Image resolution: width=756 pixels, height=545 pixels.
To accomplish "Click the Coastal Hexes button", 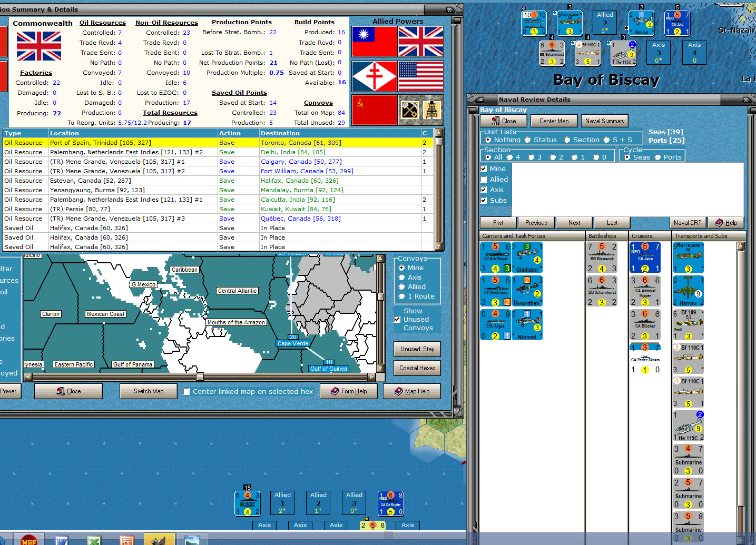I will (417, 368).
